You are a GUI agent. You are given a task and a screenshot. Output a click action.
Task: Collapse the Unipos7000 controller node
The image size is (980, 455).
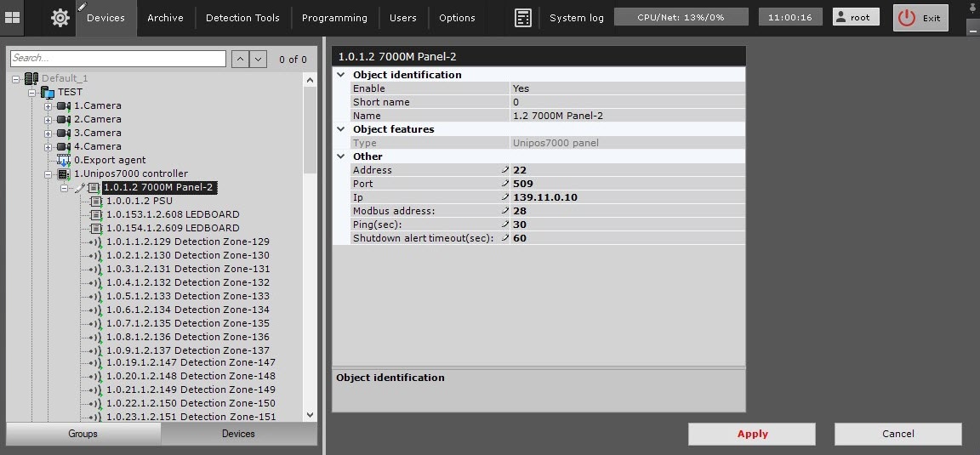click(x=48, y=173)
